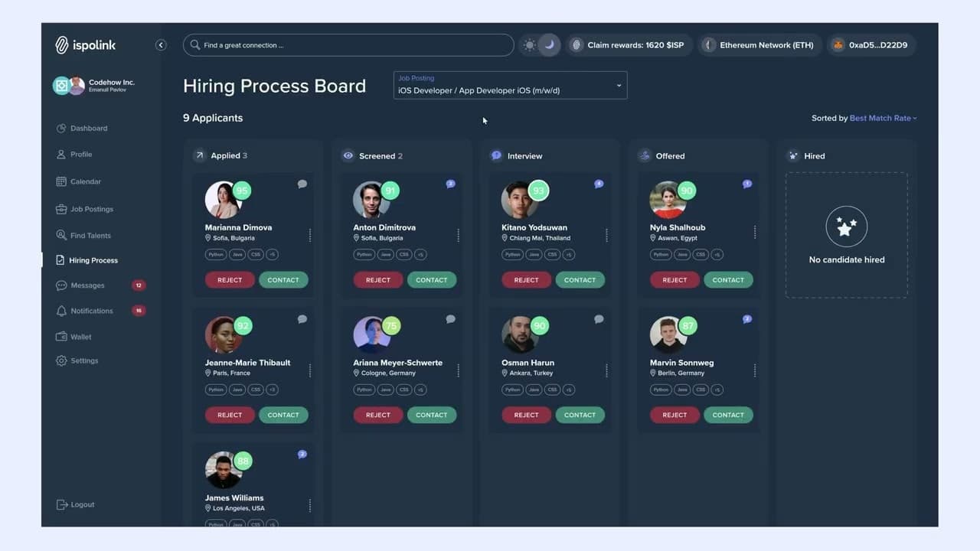This screenshot has height=551, width=980.
Task: Open the Job Posting dropdown selector
Action: click(618, 85)
